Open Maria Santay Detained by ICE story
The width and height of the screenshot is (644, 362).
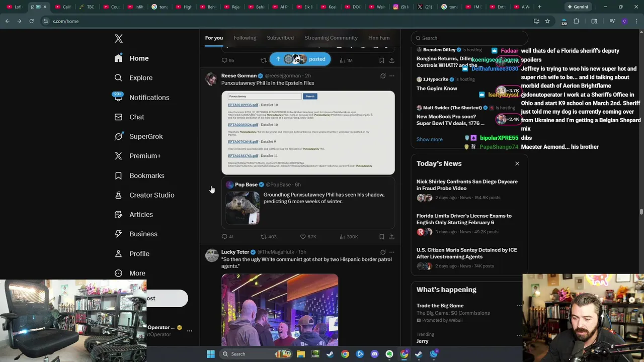pyautogui.click(x=469, y=258)
